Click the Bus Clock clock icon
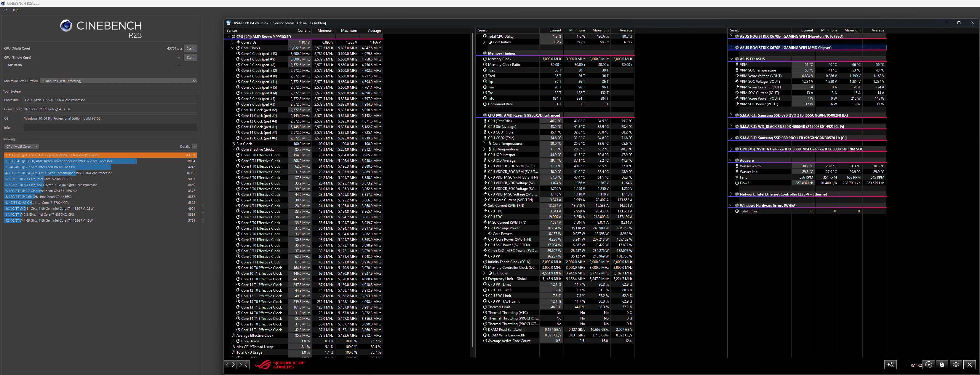This screenshot has width=980, height=375. pyautogui.click(x=234, y=144)
